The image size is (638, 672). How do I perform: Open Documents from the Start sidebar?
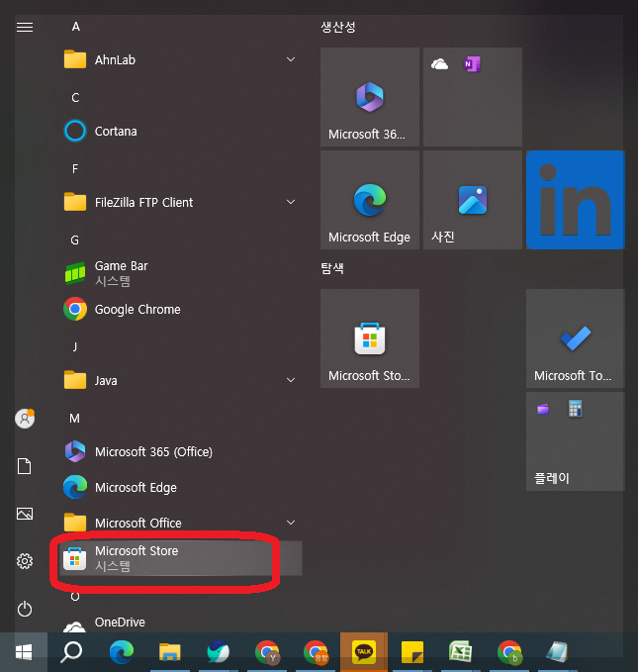(25, 466)
